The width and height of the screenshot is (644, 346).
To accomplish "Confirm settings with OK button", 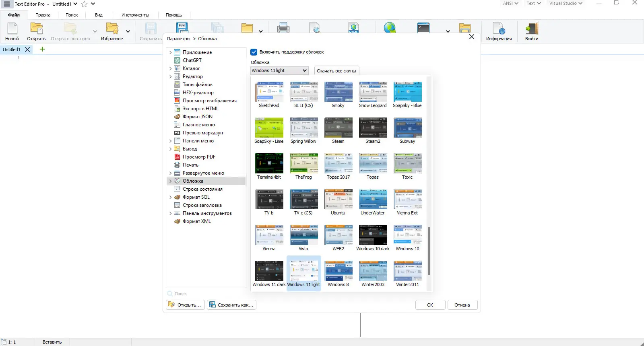I will [x=430, y=305].
